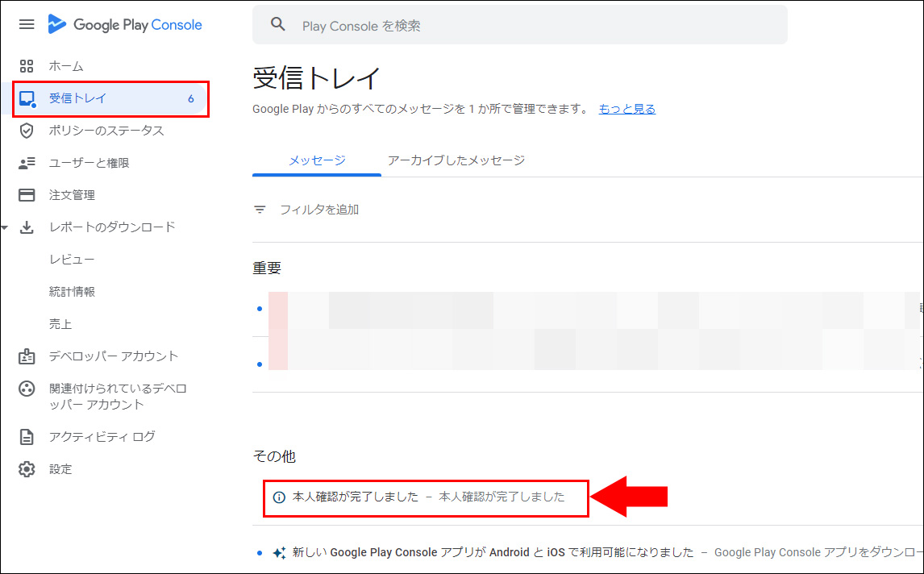The width and height of the screenshot is (924, 574).
Task: Open the hamburger navigation menu
Action: click(x=27, y=24)
